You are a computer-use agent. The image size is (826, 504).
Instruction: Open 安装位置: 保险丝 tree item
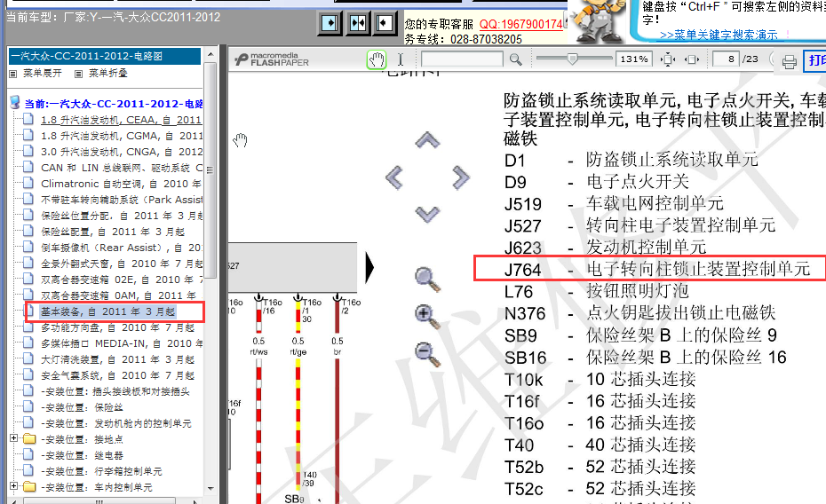click(x=83, y=407)
